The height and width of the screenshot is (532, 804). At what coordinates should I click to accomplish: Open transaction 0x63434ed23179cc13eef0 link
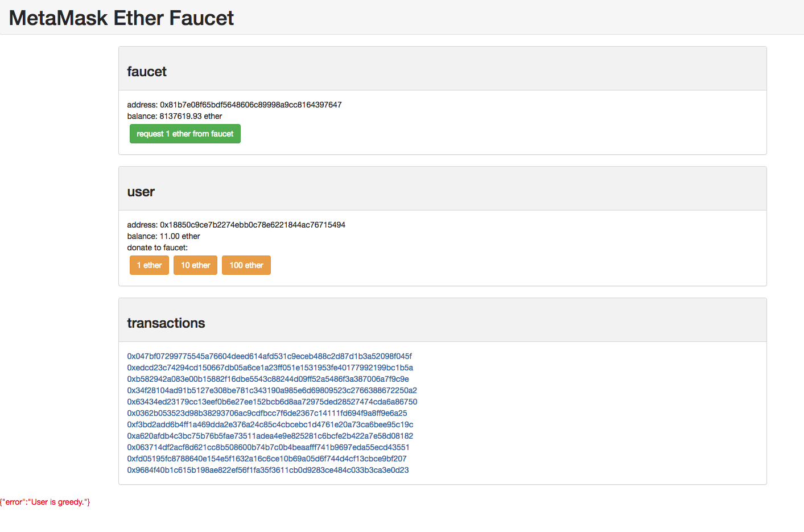click(x=272, y=402)
